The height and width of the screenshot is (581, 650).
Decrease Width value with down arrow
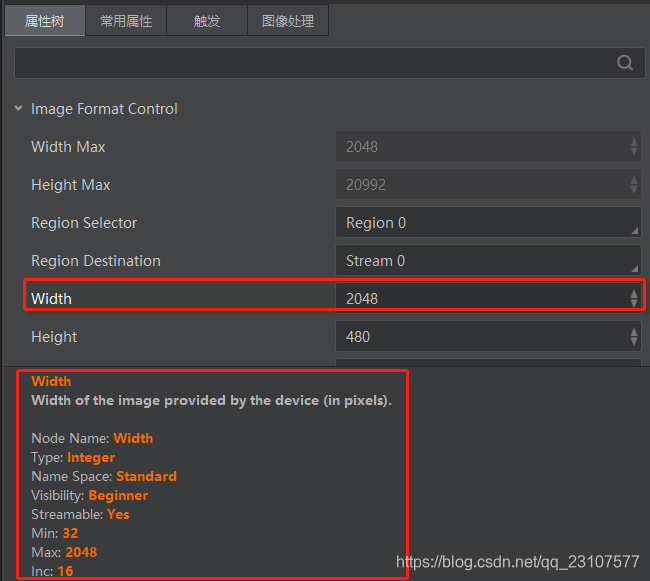coord(634,303)
